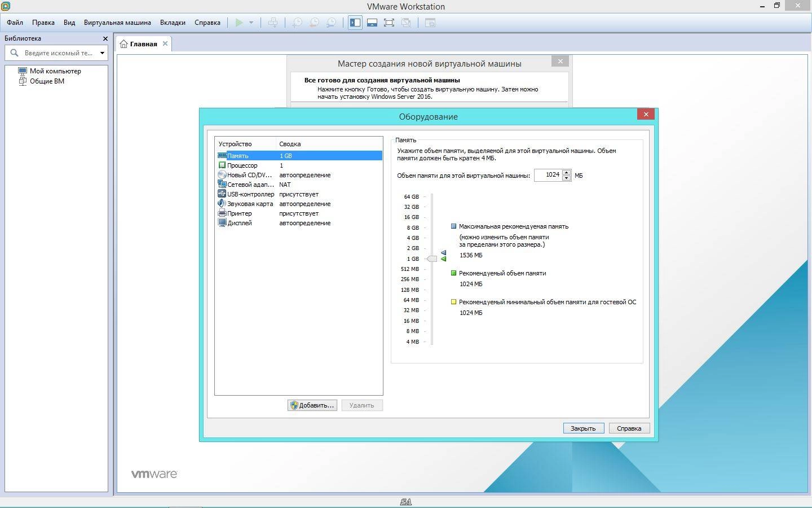Screen dimensions: 812x508
Task: Switch to the Главная tab
Action: click(143, 44)
